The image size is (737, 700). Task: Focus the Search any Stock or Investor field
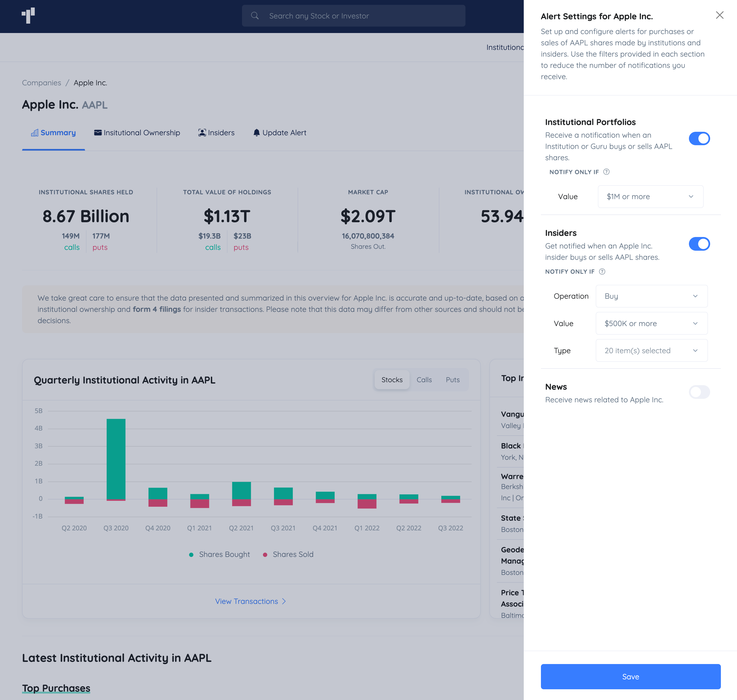pyautogui.click(x=353, y=16)
